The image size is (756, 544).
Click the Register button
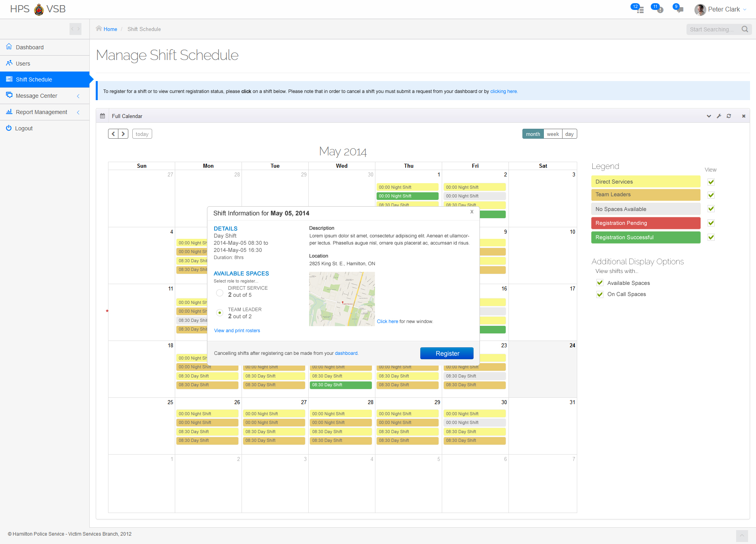point(447,353)
